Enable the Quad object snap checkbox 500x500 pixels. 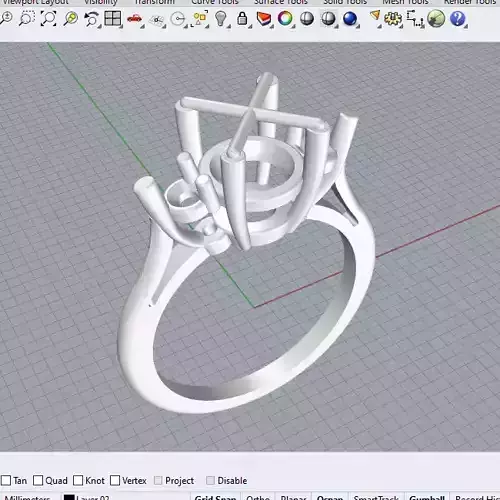pyautogui.click(x=38, y=480)
